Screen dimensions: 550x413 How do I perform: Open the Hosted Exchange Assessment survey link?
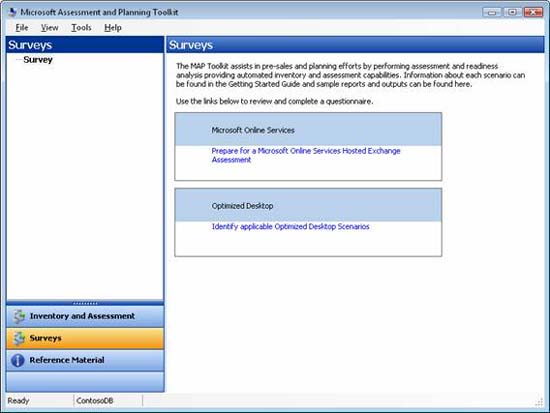click(306, 155)
